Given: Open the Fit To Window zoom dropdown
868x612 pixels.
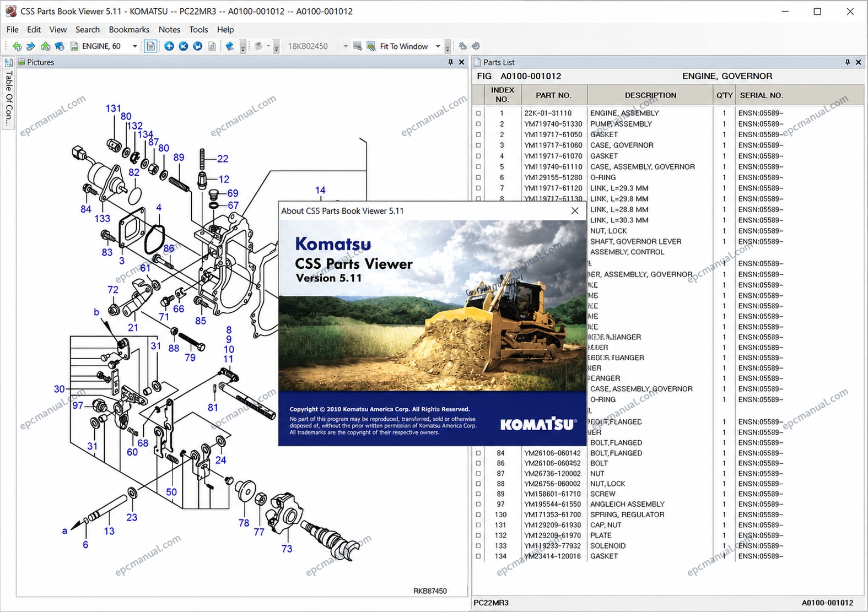Looking at the screenshot, I should point(438,46).
